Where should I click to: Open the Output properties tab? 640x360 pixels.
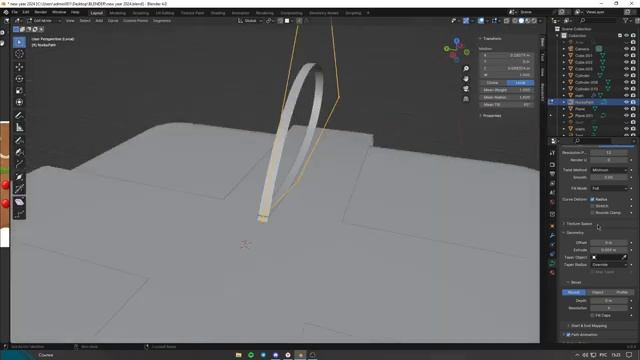[x=552, y=174]
